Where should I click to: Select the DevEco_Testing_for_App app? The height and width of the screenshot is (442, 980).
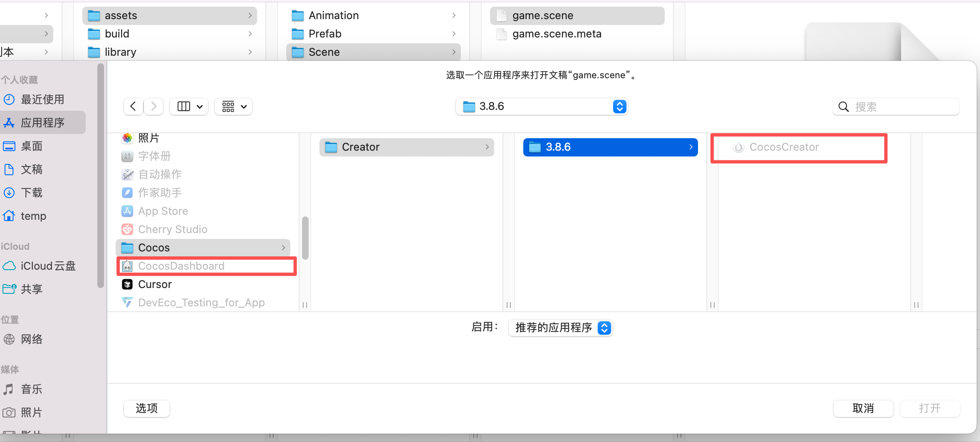[203, 303]
